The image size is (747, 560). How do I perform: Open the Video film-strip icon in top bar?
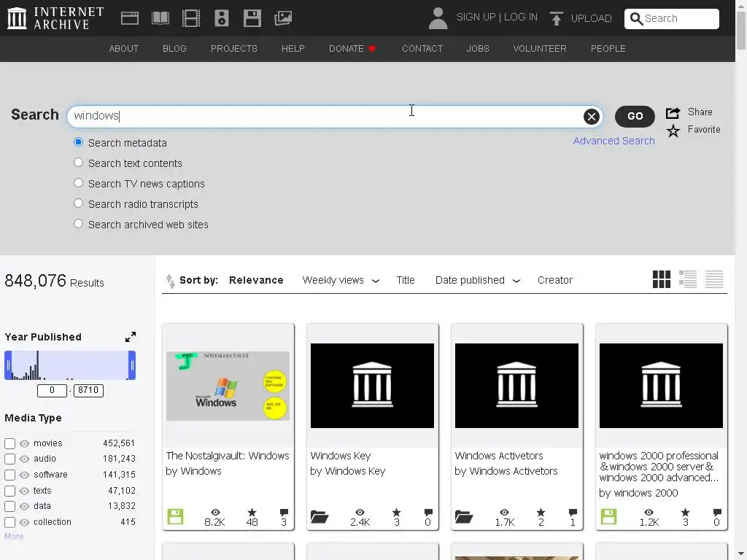(191, 18)
